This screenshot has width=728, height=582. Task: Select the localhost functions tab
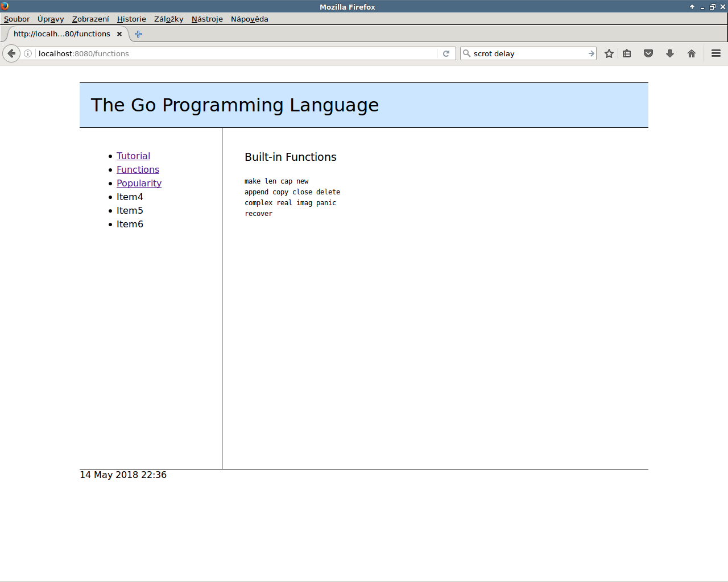click(x=67, y=34)
